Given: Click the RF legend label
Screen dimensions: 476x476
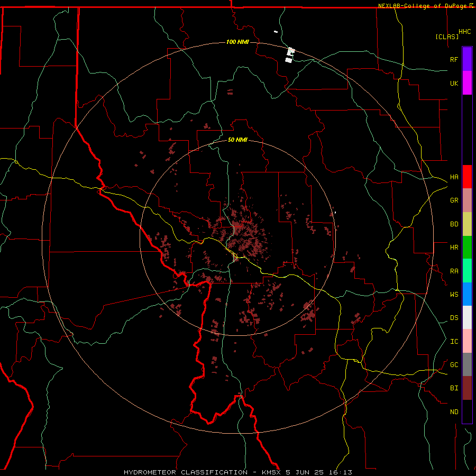Looking at the screenshot, I should pyautogui.click(x=454, y=59).
